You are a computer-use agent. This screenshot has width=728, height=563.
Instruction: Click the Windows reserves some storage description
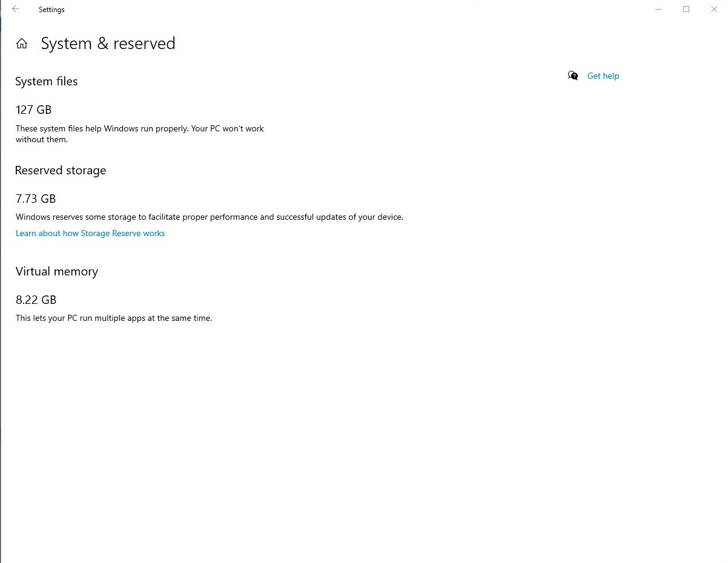[x=210, y=217]
